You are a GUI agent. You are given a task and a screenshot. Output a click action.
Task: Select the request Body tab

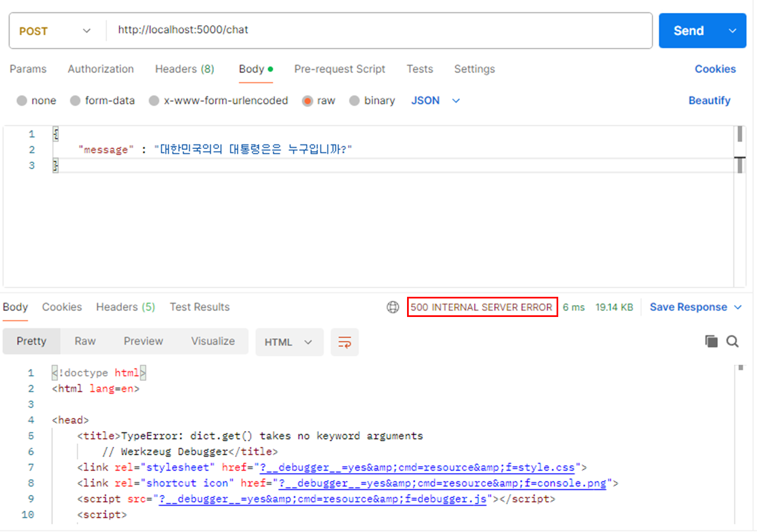(256, 69)
